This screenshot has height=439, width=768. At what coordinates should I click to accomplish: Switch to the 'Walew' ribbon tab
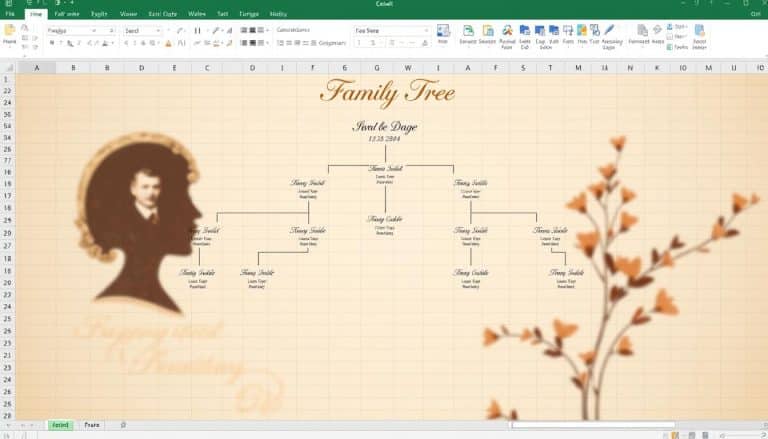(x=197, y=14)
